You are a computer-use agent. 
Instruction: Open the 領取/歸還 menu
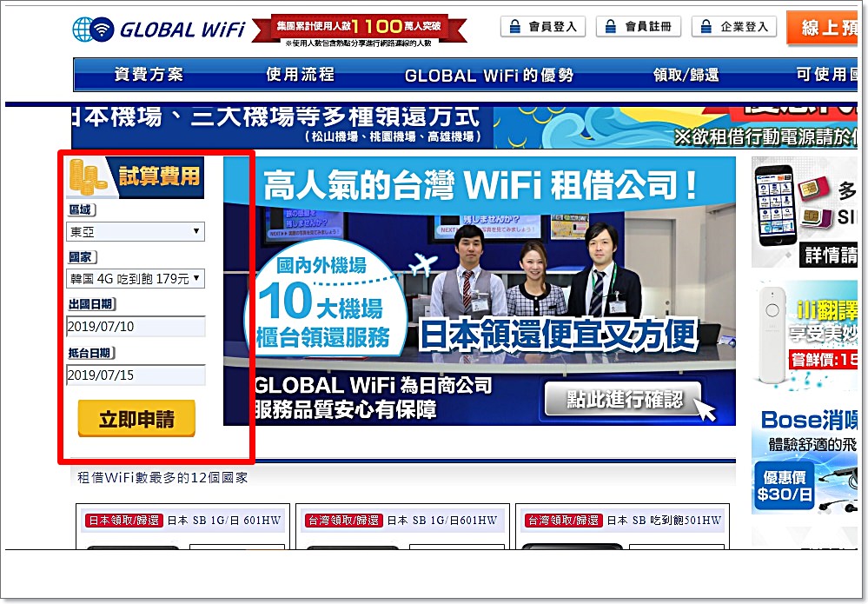pos(686,75)
